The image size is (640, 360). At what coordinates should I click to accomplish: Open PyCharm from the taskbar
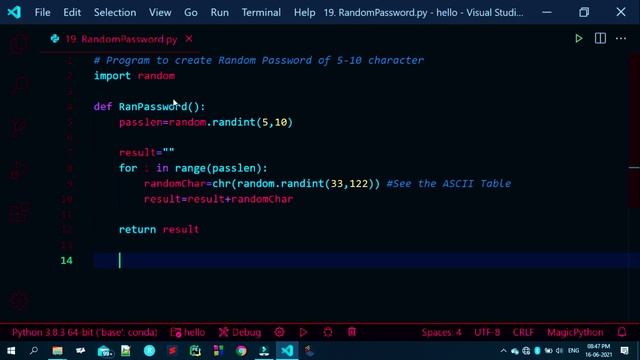195,351
